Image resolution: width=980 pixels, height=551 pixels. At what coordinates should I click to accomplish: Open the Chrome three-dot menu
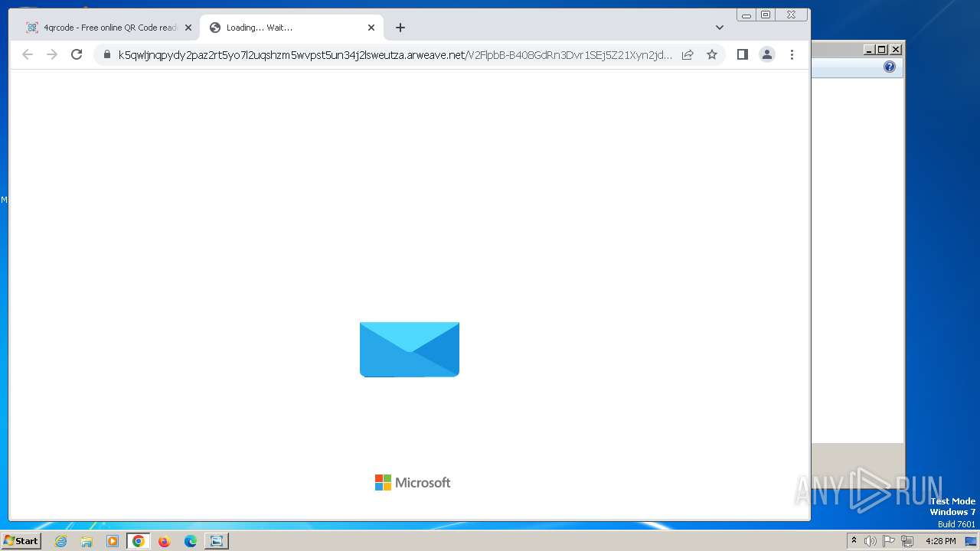[792, 54]
